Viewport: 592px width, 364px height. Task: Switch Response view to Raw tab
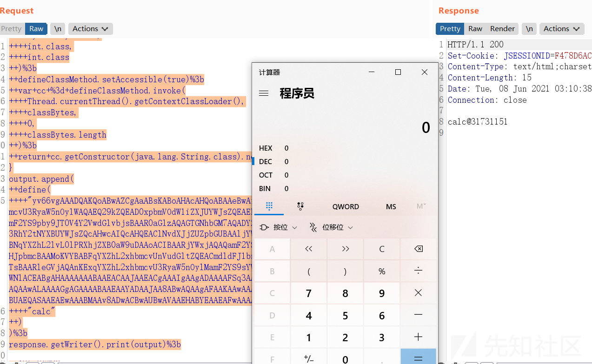coord(475,29)
